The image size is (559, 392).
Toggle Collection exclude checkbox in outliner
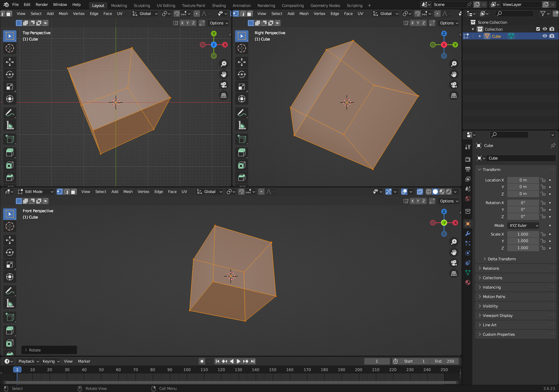pos(538,29)
